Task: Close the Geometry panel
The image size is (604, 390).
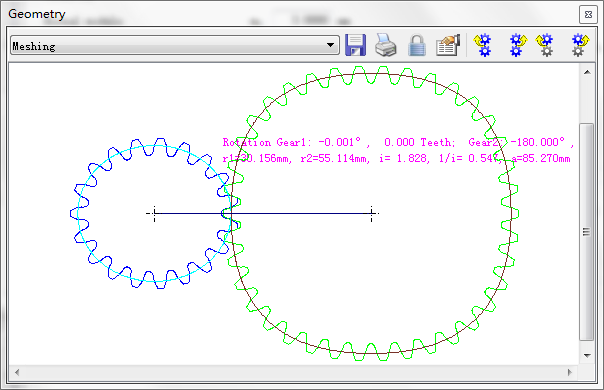Action: tap(588, 15)
